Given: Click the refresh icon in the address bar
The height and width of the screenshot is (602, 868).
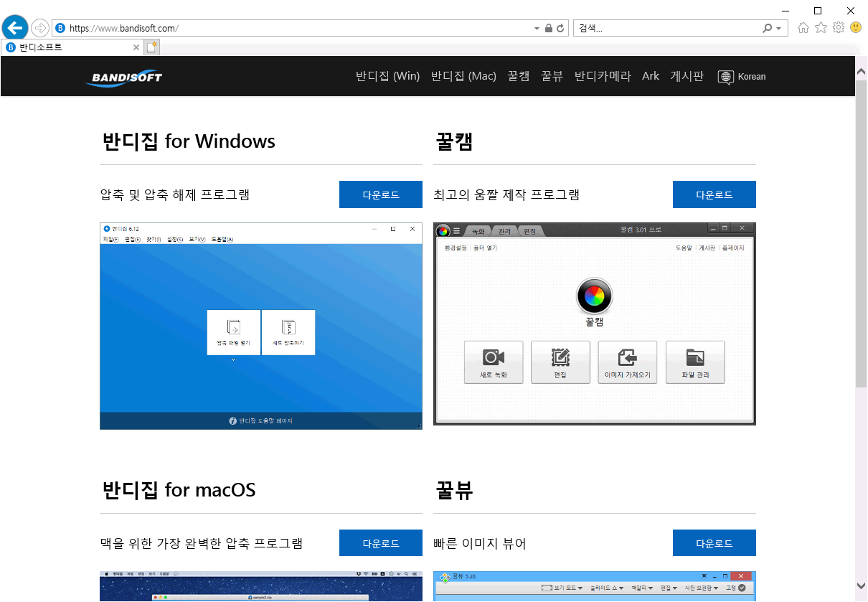Looking at the screenshot, I should [561, 29].
